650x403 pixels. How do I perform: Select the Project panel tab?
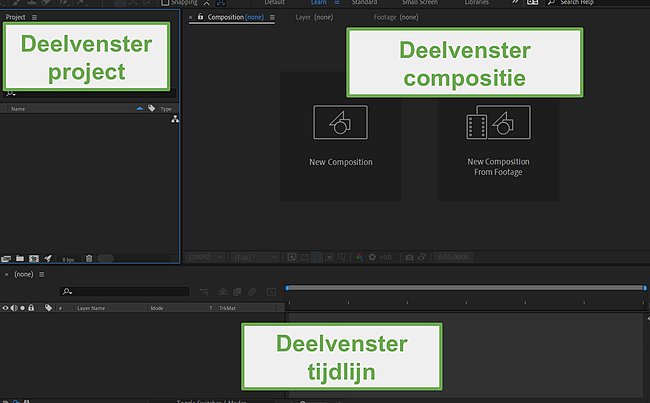point(15,17)
